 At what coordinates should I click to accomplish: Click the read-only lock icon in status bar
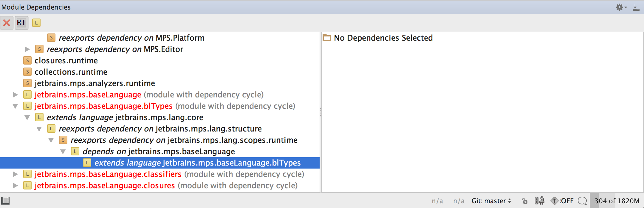tap(525, 201)
